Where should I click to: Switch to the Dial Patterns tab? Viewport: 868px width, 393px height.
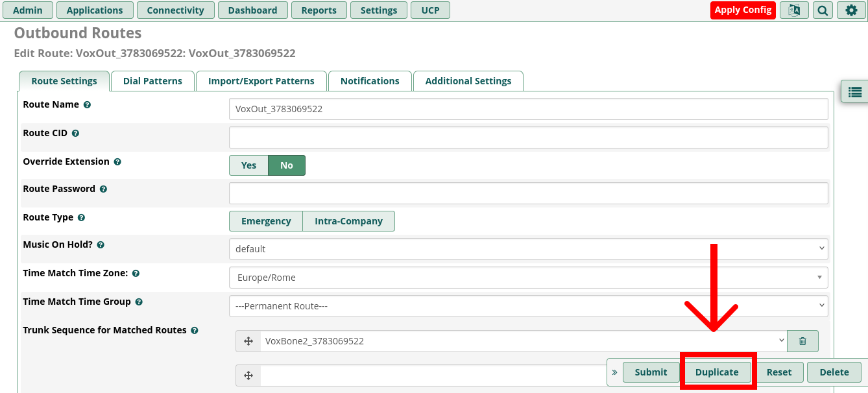[152, 81]
